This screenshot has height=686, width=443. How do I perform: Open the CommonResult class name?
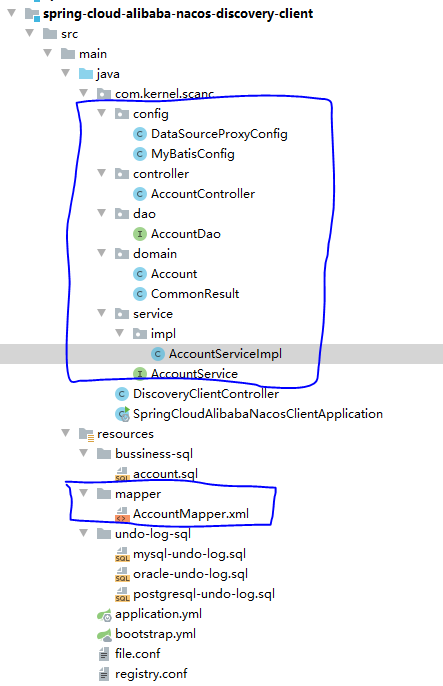pos(195,294)
